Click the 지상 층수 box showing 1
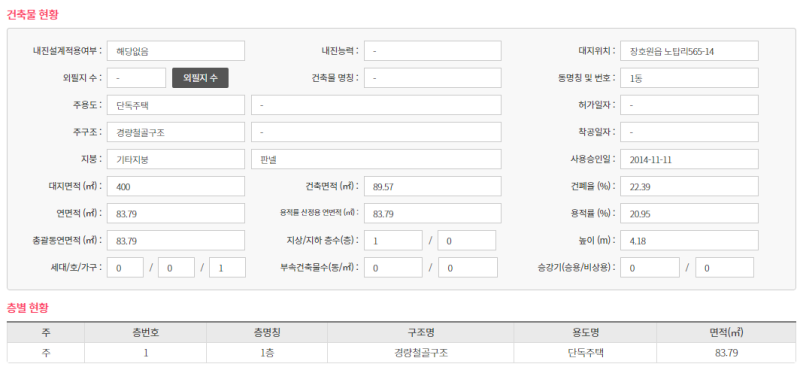This screenshot has height=367, width=800. point(393,240)
